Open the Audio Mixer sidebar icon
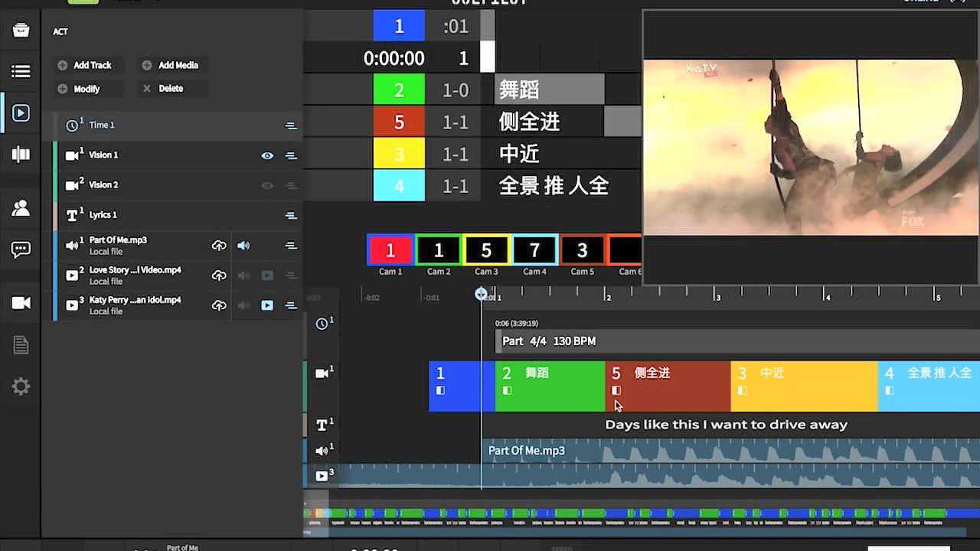Viewport: 980px width, 551px height. click(21, 155)
